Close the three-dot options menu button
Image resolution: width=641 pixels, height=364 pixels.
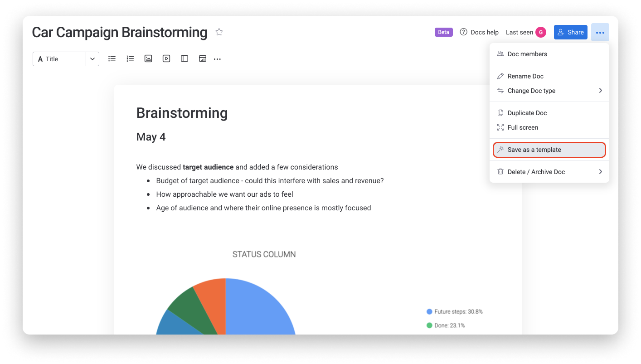pos(600,32)
